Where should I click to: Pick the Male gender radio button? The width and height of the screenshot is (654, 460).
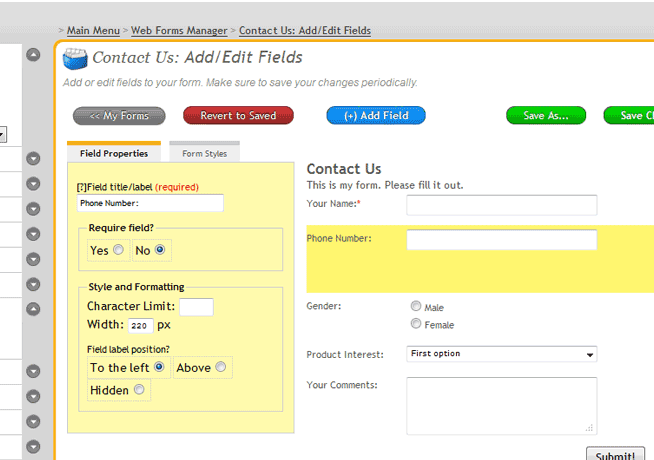tap(416, 307)
